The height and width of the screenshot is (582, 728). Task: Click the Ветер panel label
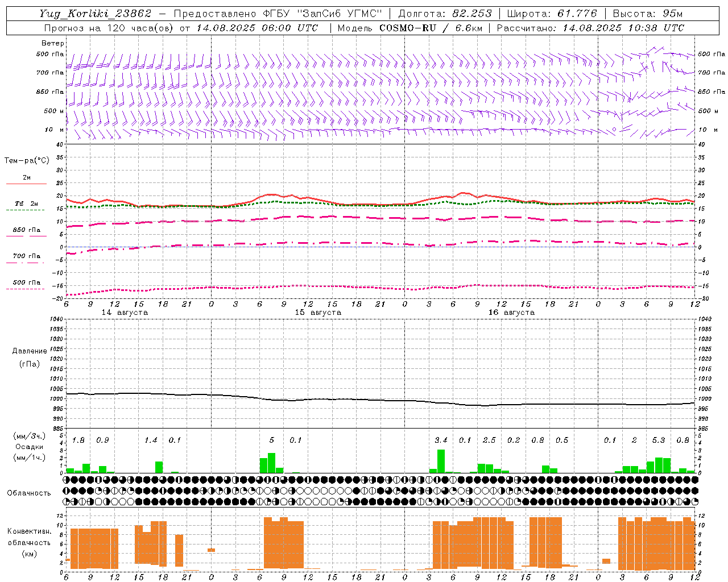coord(53,43)
